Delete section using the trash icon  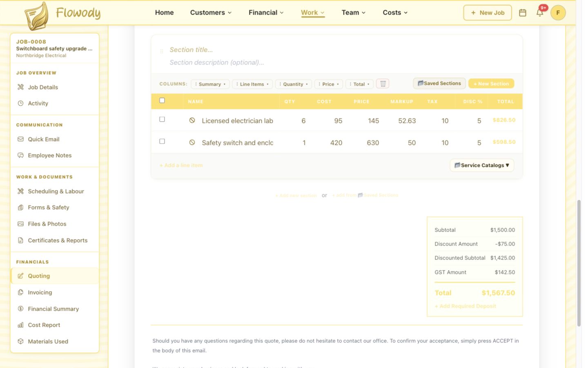pos(383,84)
